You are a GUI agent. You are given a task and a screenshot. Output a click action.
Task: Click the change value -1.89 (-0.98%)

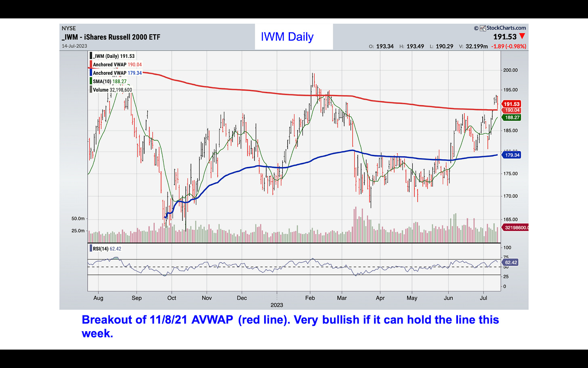pyautogui.click(x=508, y=47)
